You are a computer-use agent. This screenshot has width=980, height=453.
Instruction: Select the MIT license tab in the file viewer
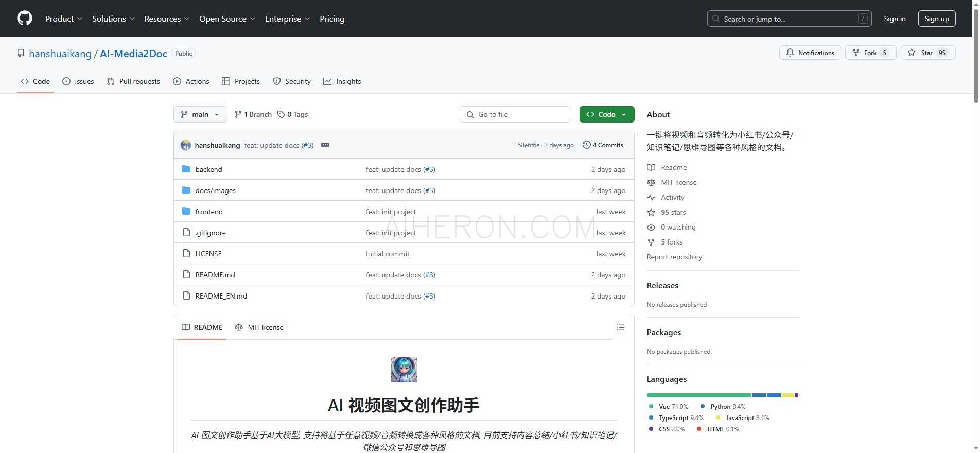point(259,327)
